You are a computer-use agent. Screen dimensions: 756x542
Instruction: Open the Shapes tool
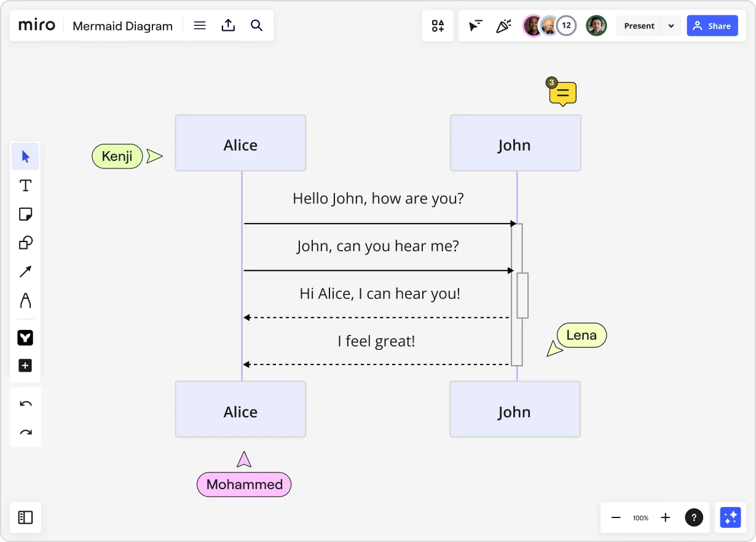(25, 242)
